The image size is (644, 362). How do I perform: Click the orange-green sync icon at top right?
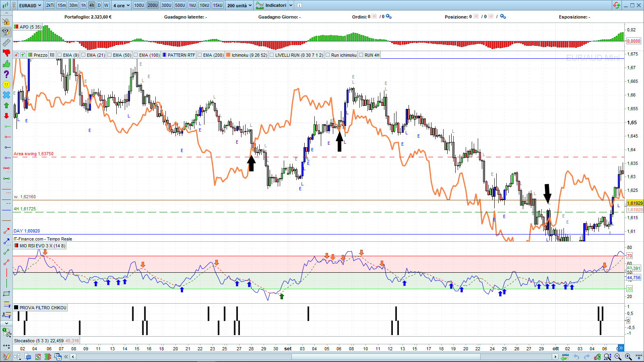click(x=617, y=5)
